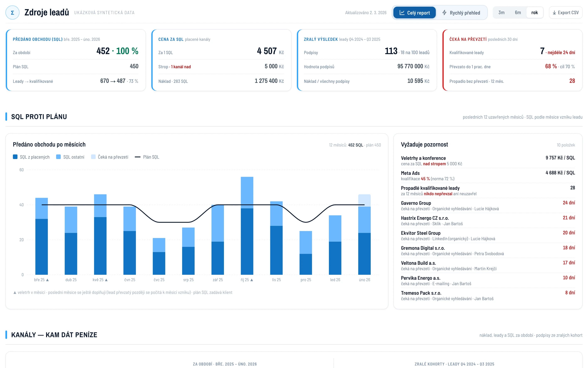Open the Veletrhy a konference attention item

point(488,161)
